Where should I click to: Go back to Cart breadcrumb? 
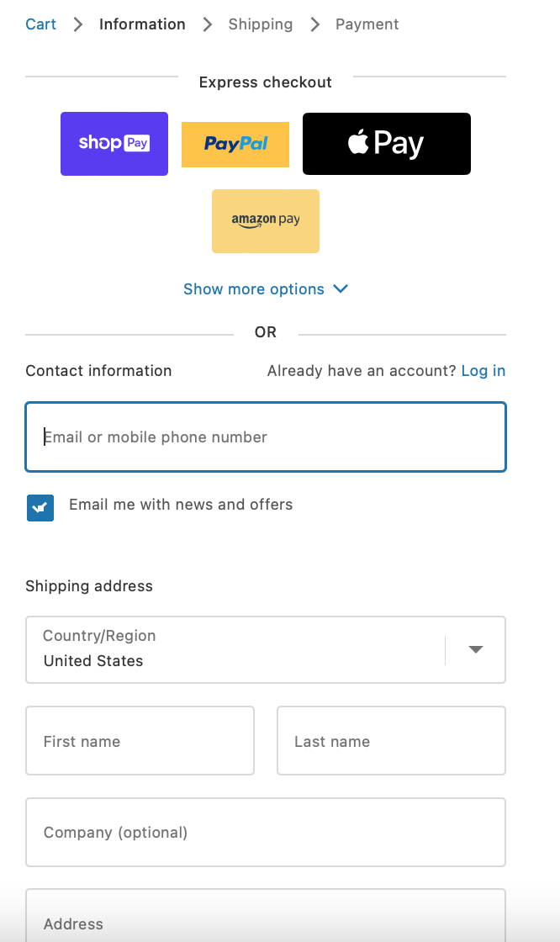(41, 24)
